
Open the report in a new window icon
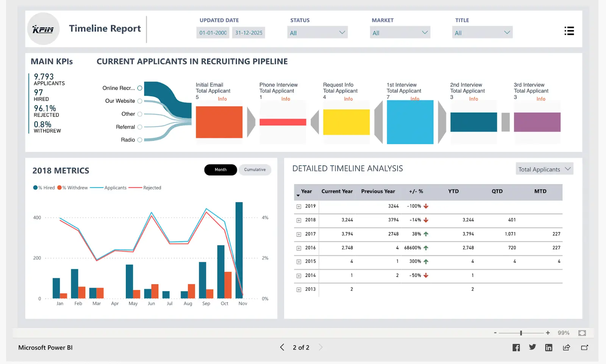tap(584, 347)
